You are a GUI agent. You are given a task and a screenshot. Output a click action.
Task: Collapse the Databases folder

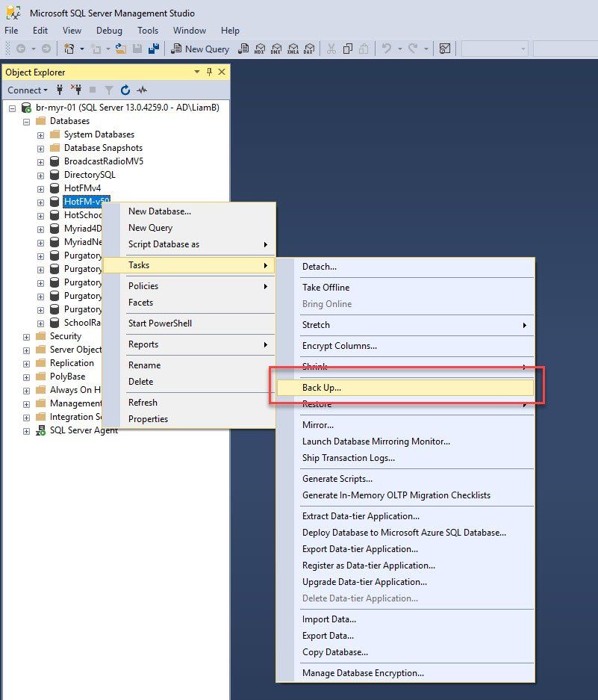coord(26,122)
